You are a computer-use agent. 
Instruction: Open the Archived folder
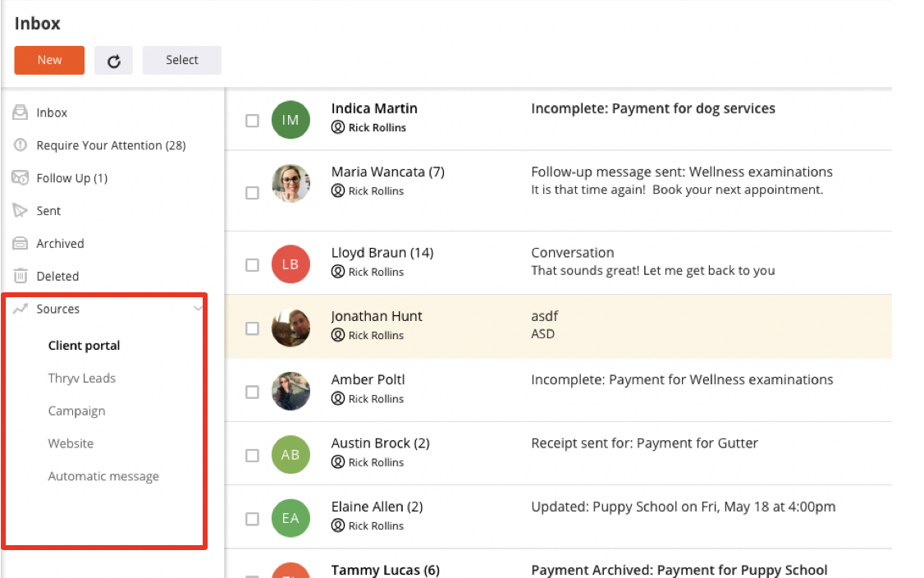(60, 244)
